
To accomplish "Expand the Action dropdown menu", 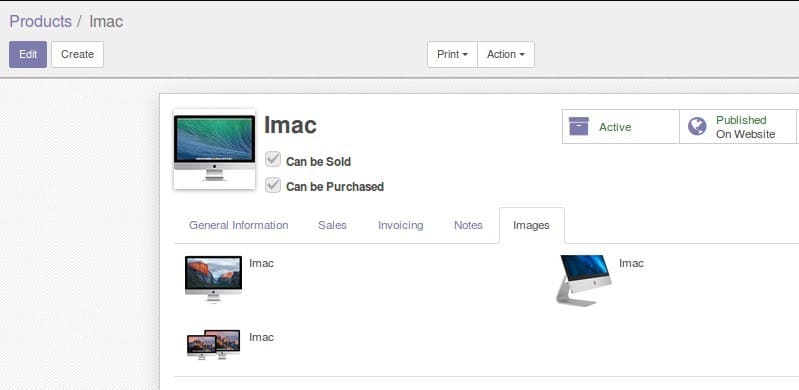I will tap(506, 54).
